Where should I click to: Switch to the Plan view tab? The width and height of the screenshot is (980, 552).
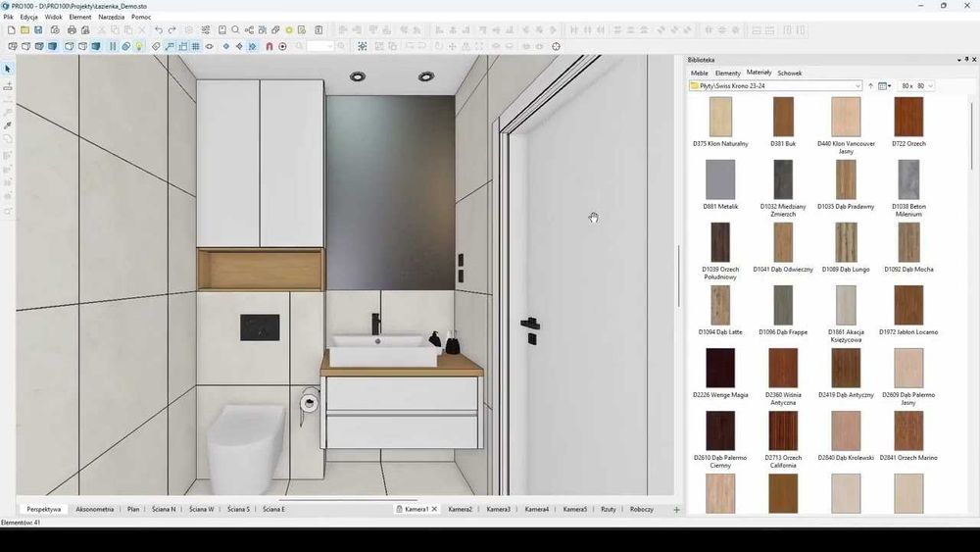click(133, 509)
